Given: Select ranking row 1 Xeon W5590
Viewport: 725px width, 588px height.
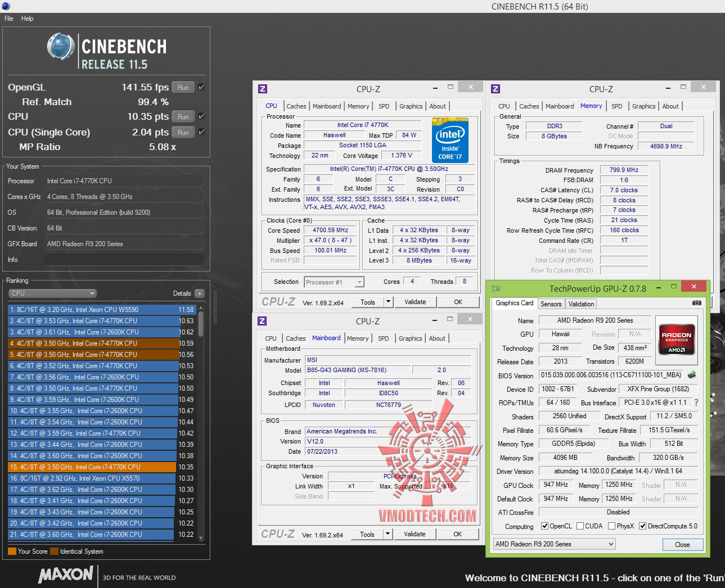Looking at the screenshot, I should (x=101, y=310).
